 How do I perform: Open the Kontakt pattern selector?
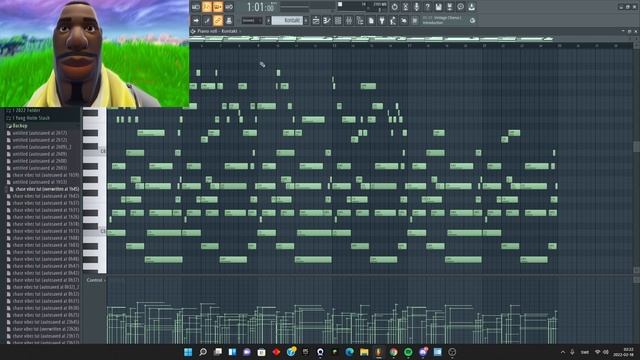[287, 20]
